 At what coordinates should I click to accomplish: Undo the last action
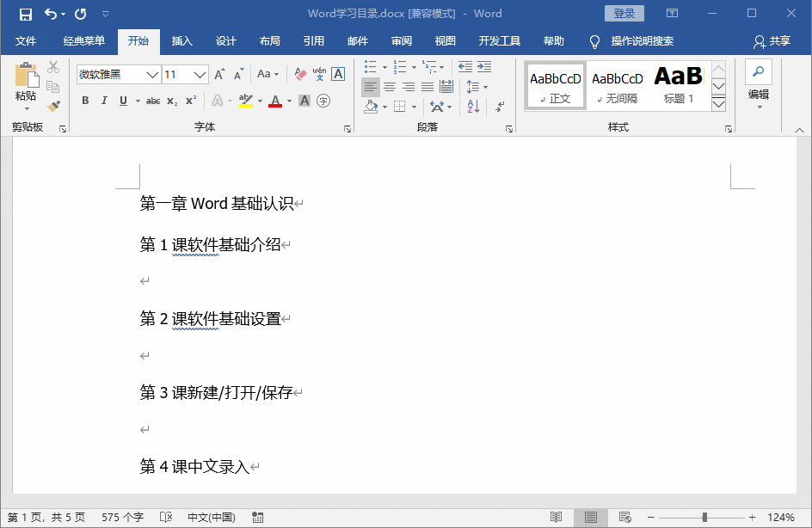50,14
